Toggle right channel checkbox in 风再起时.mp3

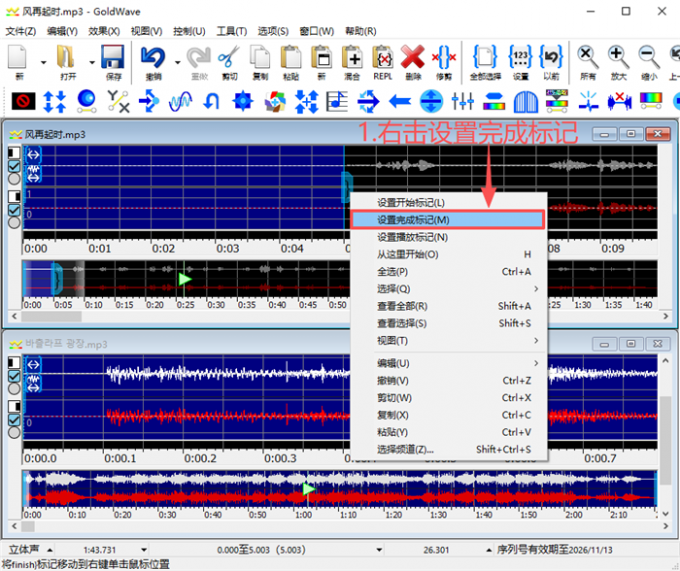pyautogui.click(x=14, y=210)
